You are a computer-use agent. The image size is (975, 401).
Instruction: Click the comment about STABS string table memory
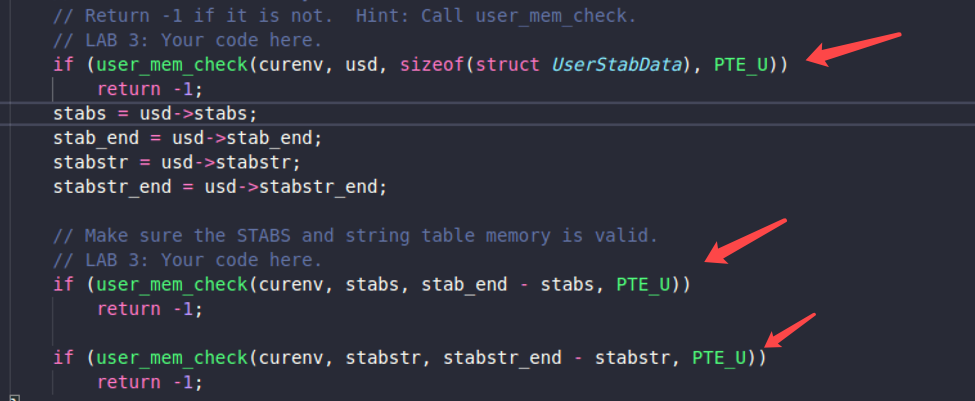coord(355,236)
